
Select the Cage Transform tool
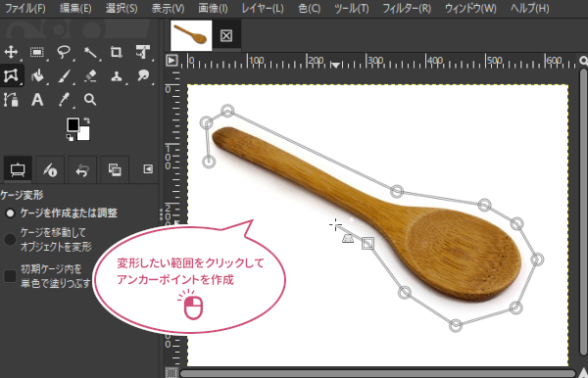pos(11,75)
